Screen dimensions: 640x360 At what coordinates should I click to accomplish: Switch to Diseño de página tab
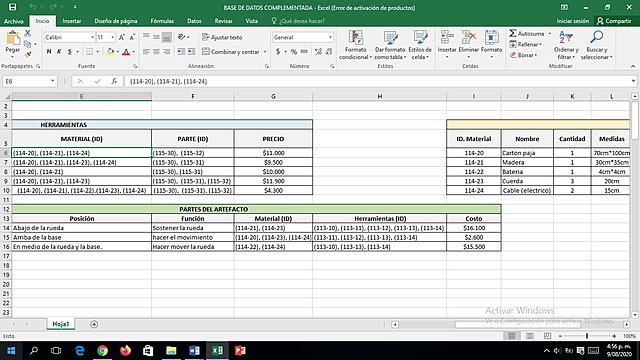pos(116,21)
